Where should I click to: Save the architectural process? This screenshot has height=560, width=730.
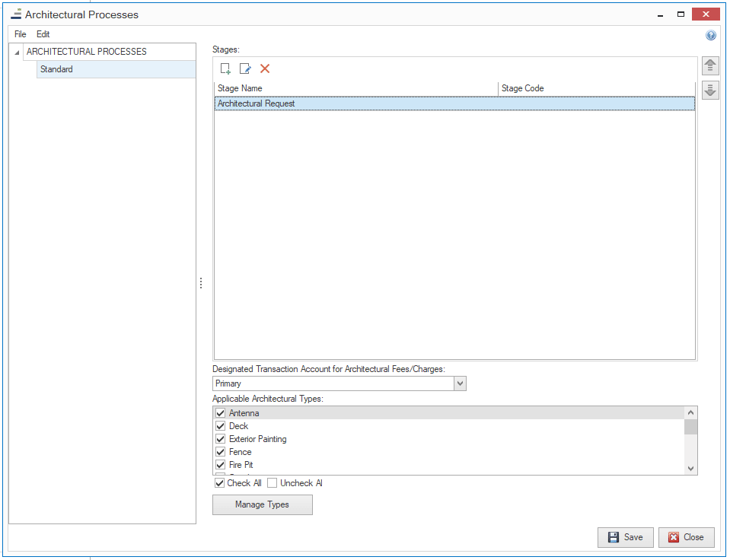(625, 537)
